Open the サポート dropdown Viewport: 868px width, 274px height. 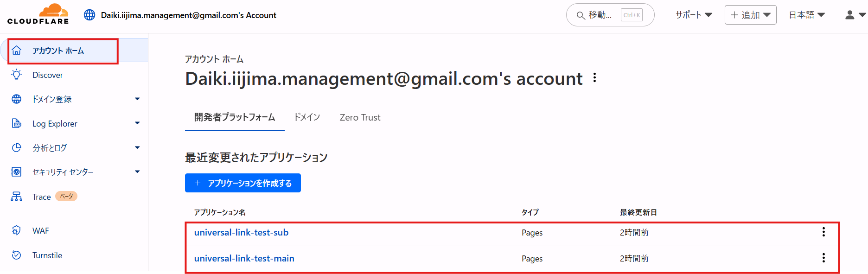click(694, 15)
